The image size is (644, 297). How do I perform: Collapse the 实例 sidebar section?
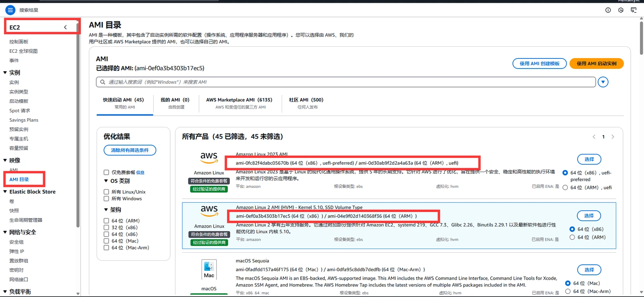pos(5,73)
